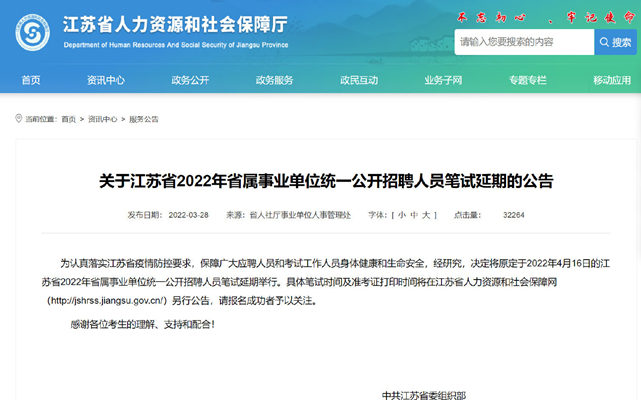Click 资讯中心 in the breadcrumb trail
This screenshot has height=400, width=641.
102,119
